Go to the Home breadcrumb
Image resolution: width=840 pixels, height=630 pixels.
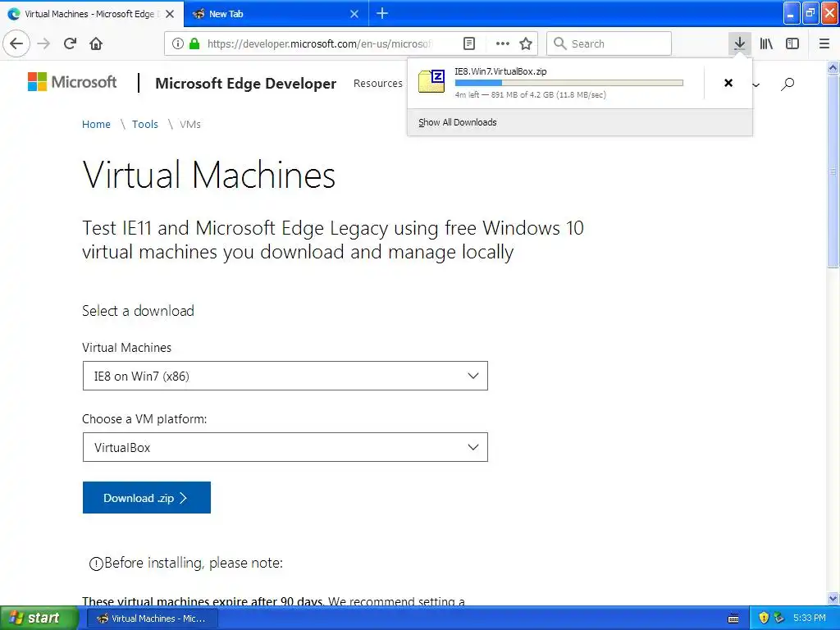96,125
